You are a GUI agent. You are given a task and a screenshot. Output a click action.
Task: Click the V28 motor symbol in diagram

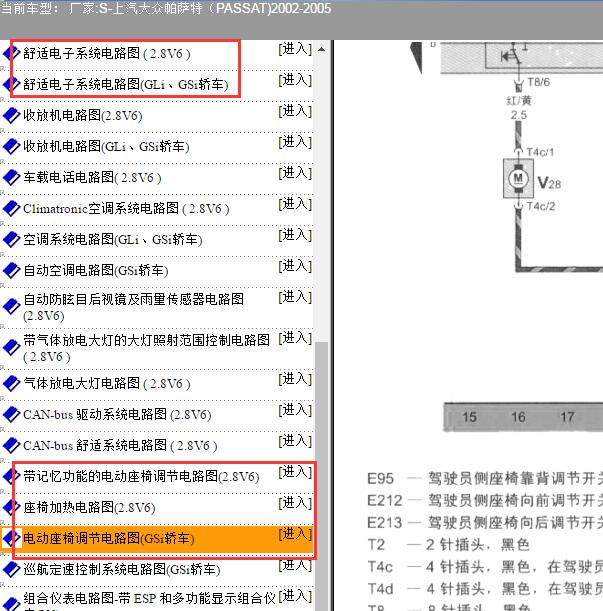[518, 179]
